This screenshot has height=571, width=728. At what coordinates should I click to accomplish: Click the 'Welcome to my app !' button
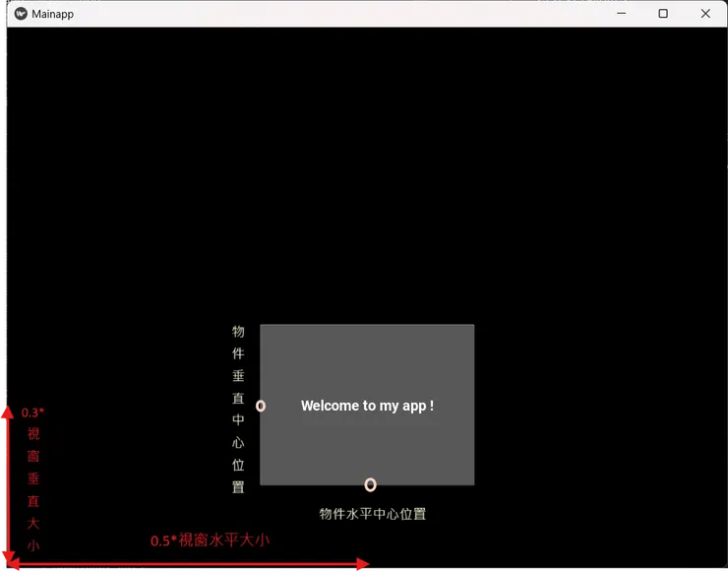[367, 405]
